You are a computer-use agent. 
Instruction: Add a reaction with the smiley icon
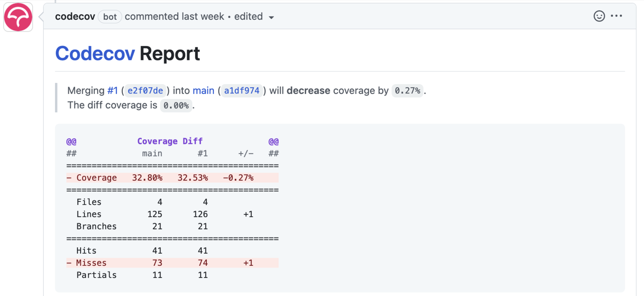coord(599,16)
